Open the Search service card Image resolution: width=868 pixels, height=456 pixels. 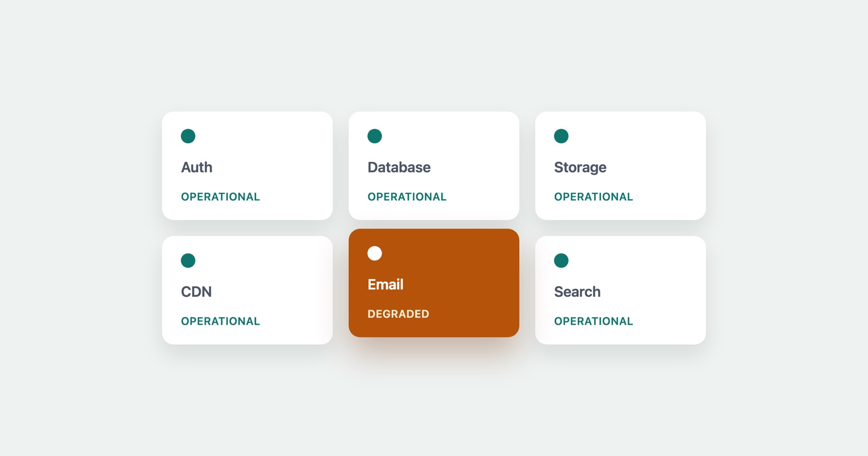(x=621, y=290)
